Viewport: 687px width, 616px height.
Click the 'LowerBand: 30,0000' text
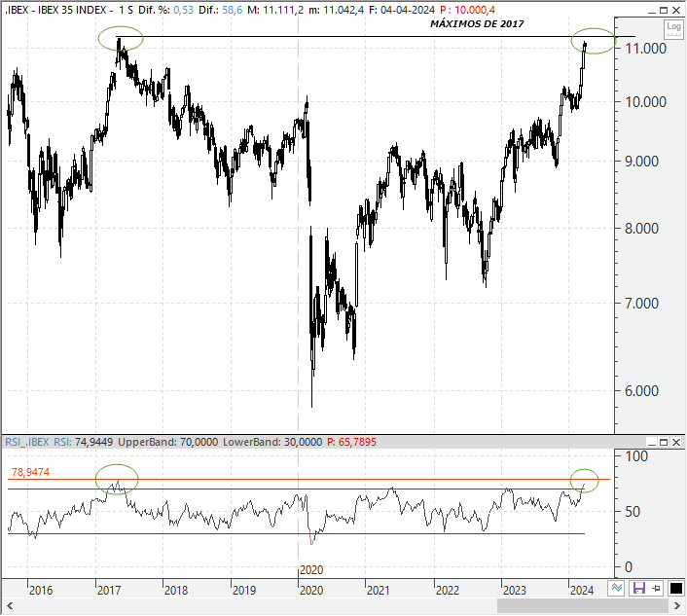[x=272, y=442]
